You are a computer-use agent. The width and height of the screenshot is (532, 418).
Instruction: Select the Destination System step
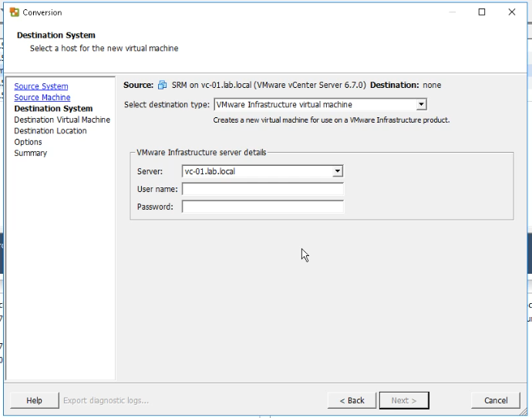click(53, 109)
